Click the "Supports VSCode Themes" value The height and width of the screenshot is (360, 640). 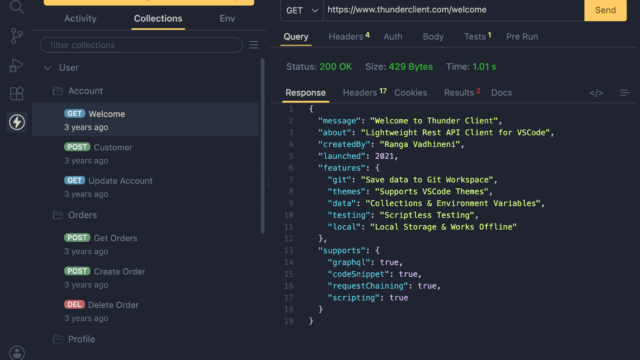click(431, 192)
